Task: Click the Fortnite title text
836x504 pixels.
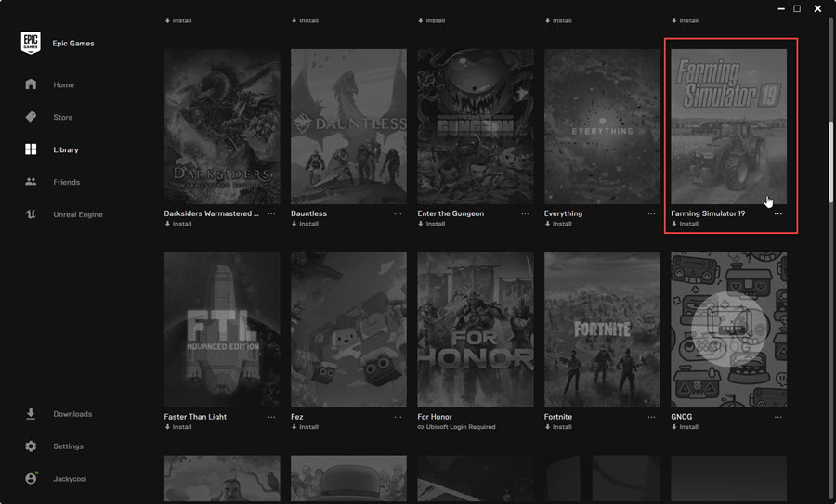Action: pyautogui.click(x=557, y=417)
